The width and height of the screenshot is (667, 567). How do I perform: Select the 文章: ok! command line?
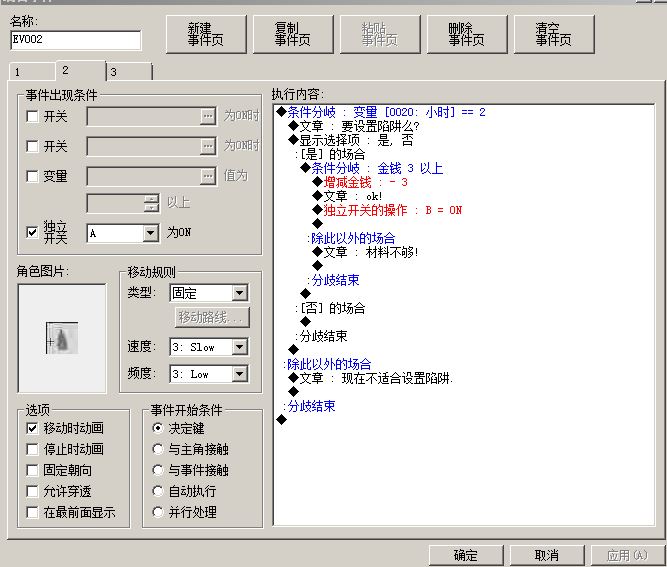[347, 197]
